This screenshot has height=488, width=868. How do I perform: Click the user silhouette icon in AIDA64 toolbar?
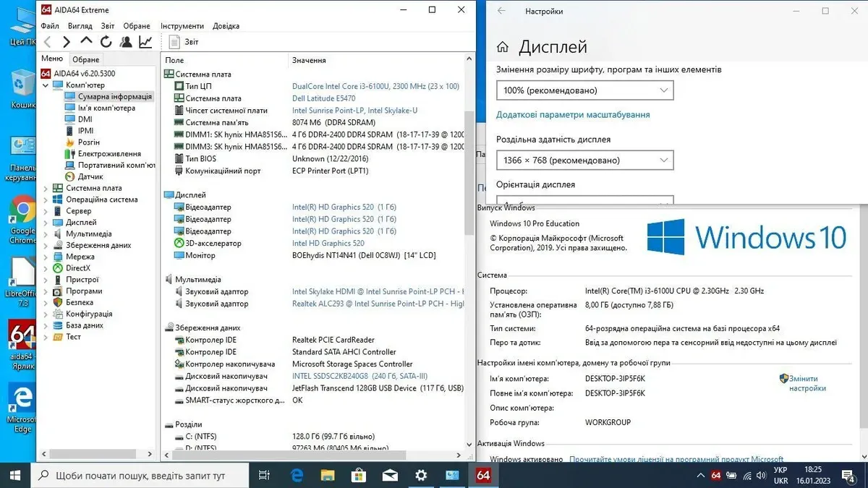[126, 42]
